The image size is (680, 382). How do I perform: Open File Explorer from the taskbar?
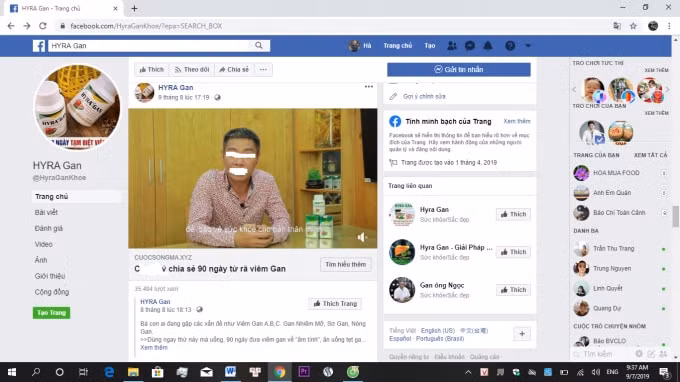point(133,372)
